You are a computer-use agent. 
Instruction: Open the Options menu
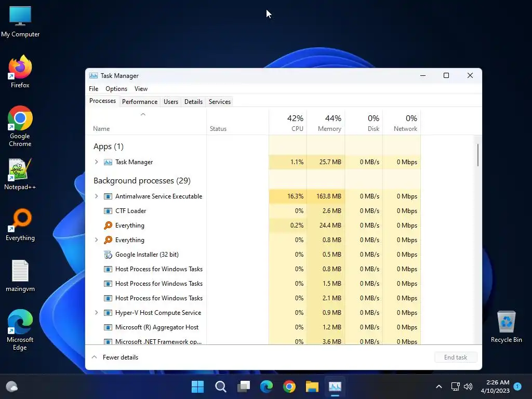pos(116,89)
